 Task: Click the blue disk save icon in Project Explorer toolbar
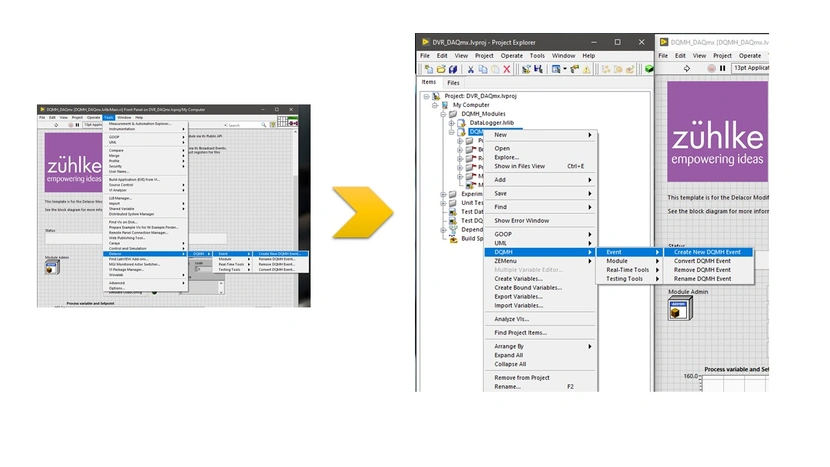click(x=538, y=69)
